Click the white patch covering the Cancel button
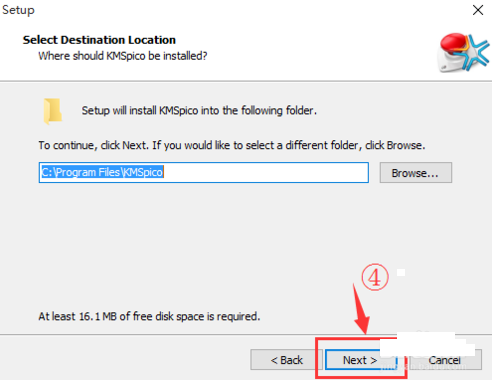Image resolution: width=492 pixels, height=380 pixels. coord(427,345)
